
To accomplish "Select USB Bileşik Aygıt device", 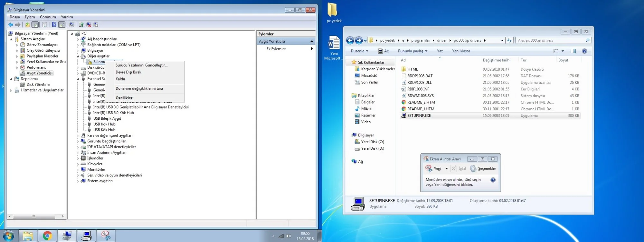I will tap(107, 118).
